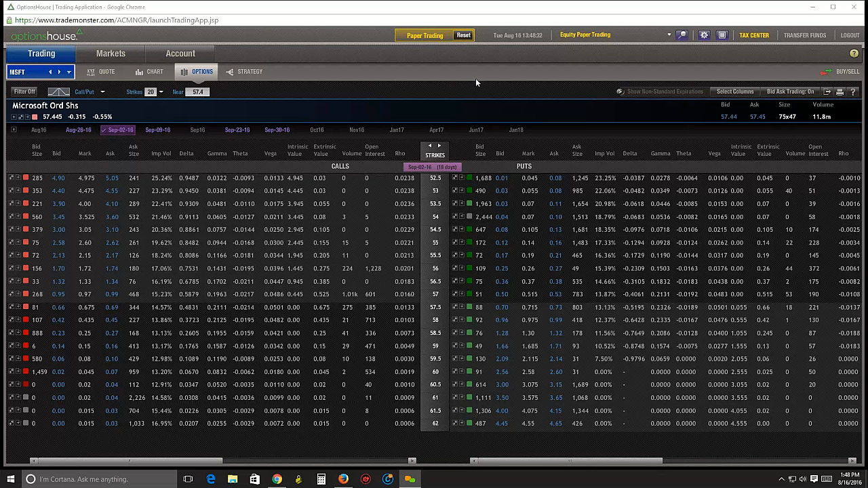This screenshot has width=868, height=488.
Task: Open options chain help question icon
Action: click(x=852, y=91)
